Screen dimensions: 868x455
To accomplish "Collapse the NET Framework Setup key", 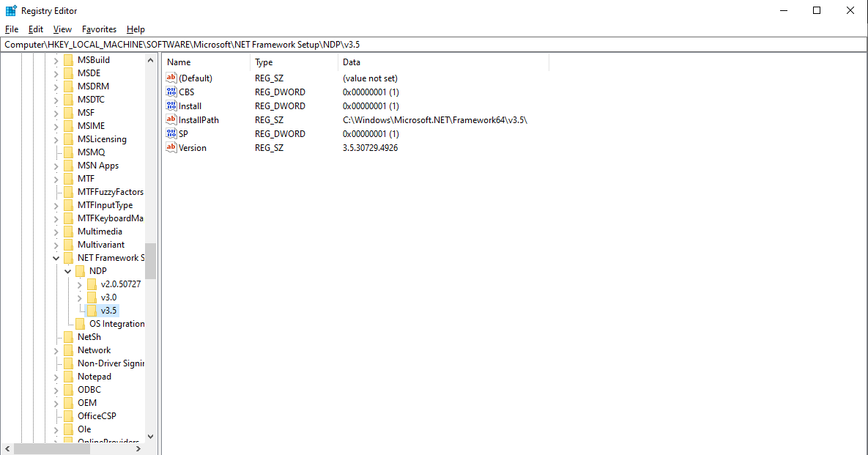I will click(x=56, y=258).
